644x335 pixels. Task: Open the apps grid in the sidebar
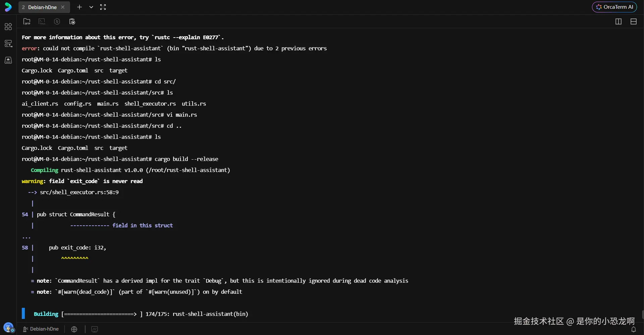coord(8,26)
